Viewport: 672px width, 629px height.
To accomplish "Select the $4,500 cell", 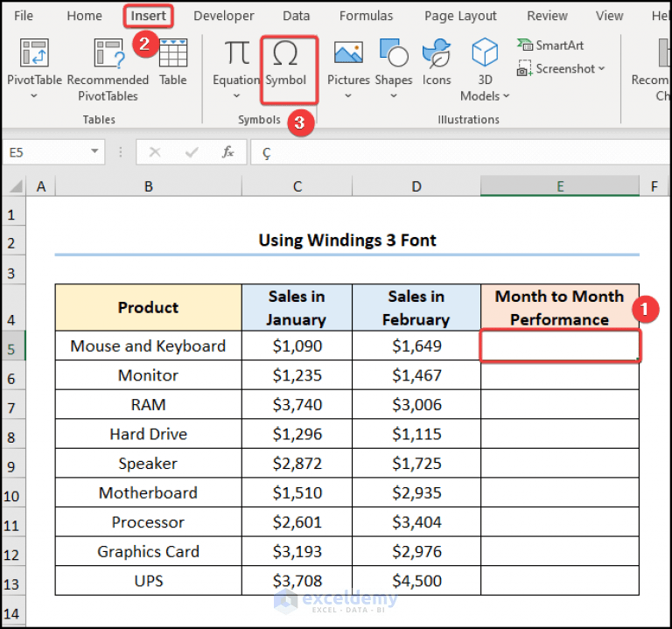I will 416,581.
